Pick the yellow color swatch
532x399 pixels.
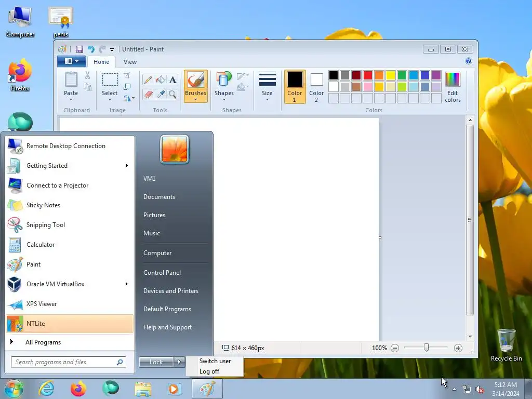point(391,75)
